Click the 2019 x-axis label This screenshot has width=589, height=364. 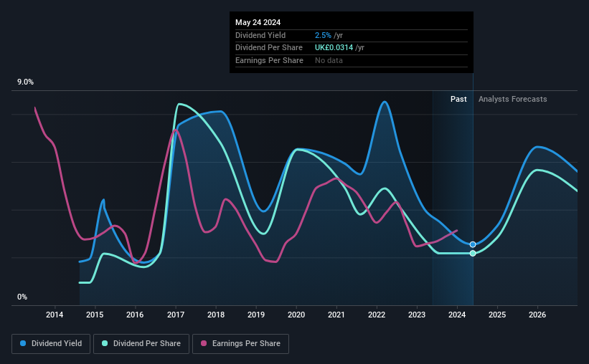[256, 315]
